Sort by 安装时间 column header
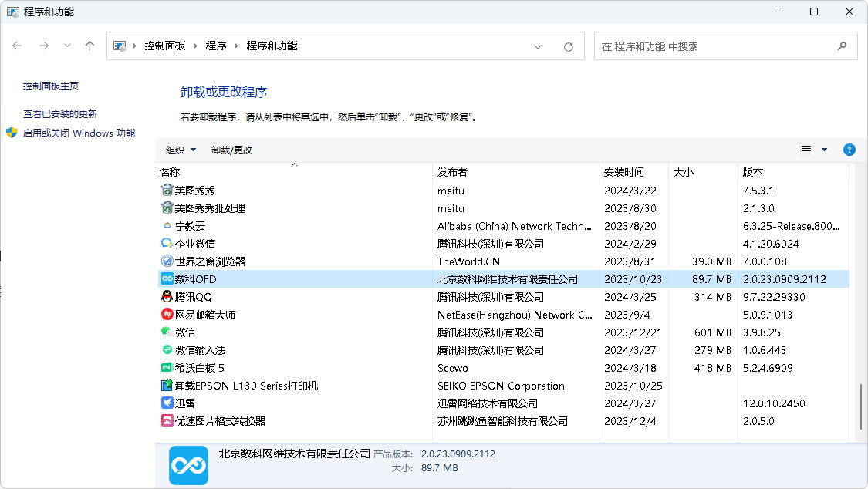 click(634, 172)
